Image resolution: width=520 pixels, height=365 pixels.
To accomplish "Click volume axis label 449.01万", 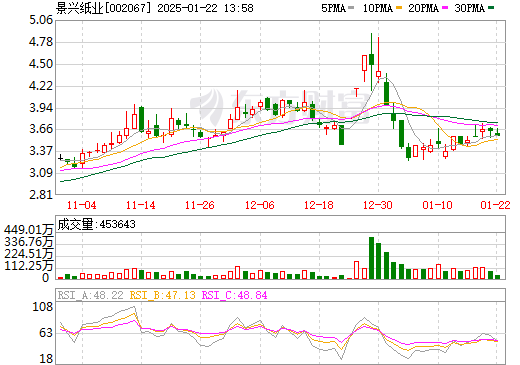I will tap(28, 230).
